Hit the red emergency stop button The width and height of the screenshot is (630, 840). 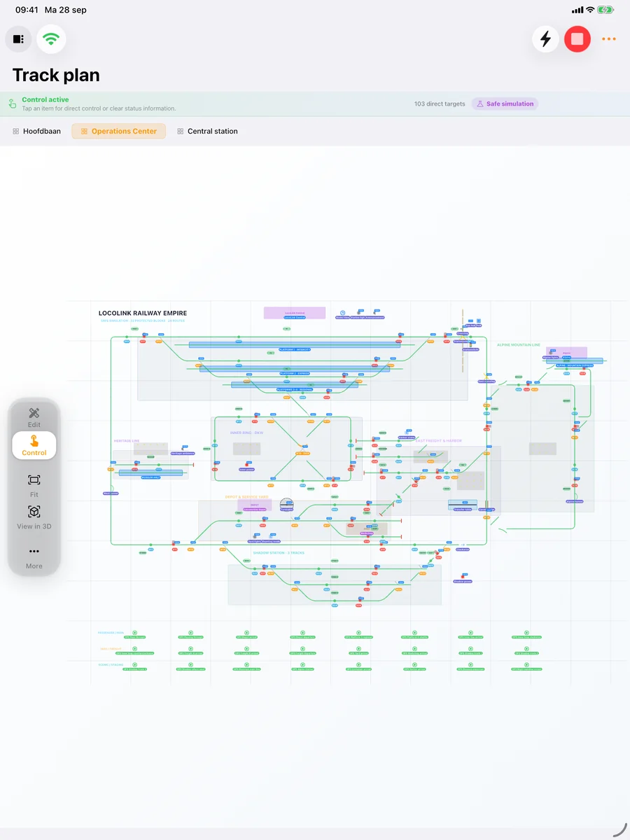[577, 38]
